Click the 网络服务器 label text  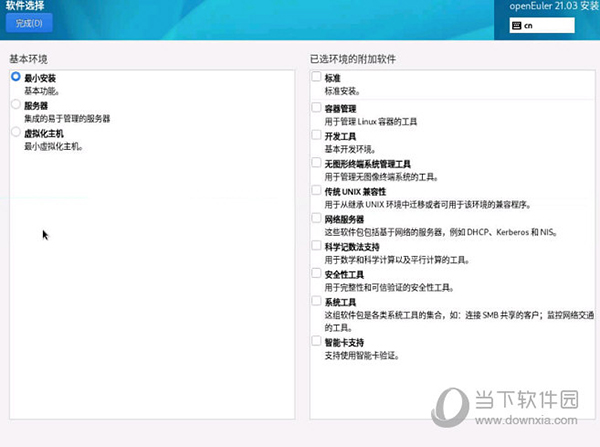(344, 220)
